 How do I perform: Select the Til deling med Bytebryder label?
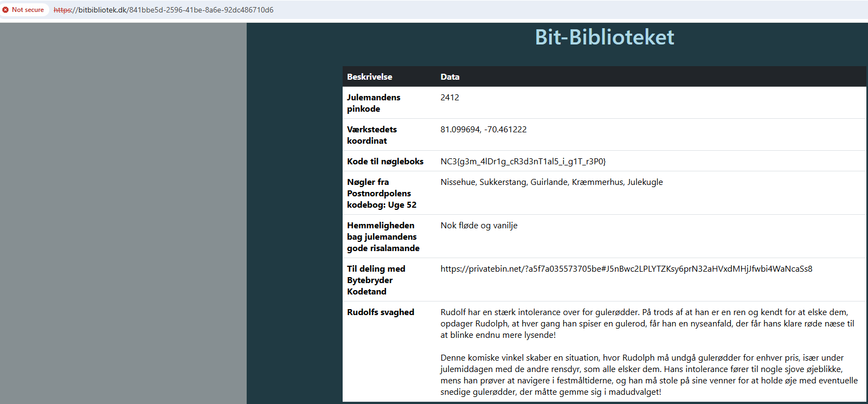pos(376,280)
